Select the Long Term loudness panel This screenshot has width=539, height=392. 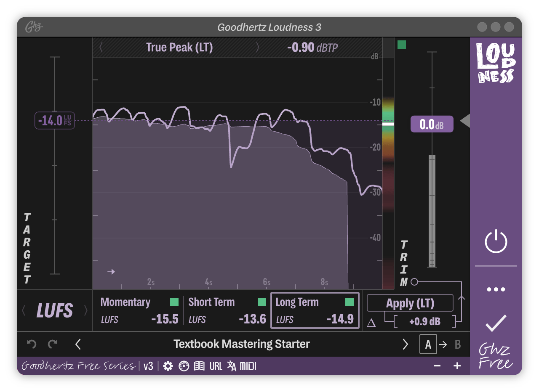315,310
